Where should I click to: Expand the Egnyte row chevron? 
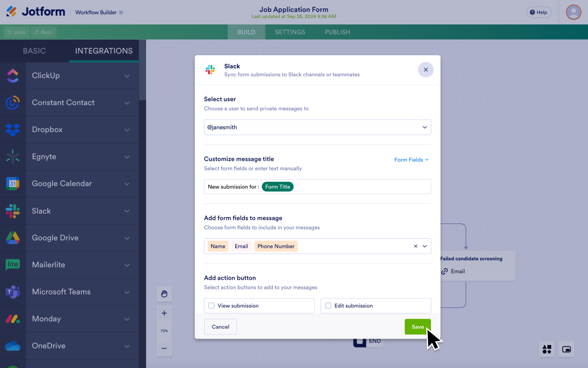point(127,157)
